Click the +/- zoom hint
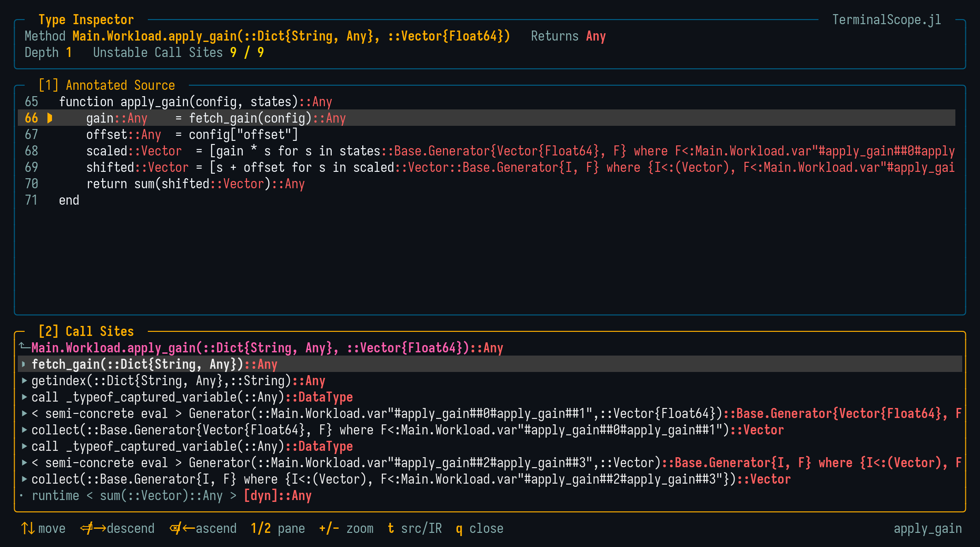 pos(346,528)
